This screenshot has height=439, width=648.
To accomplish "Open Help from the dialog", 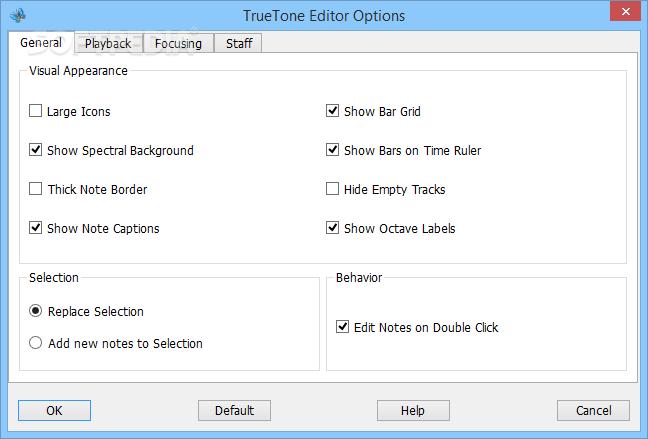I will point(413,410).
